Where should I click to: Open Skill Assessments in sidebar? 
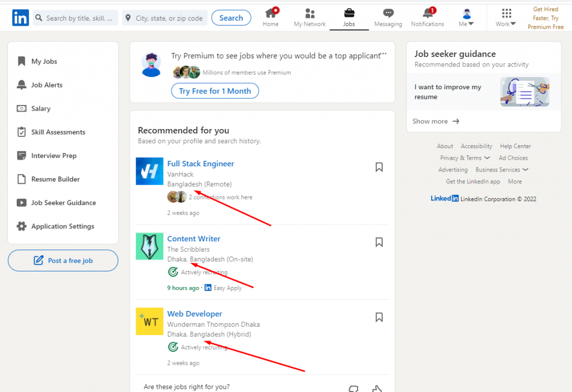[51, 132]
